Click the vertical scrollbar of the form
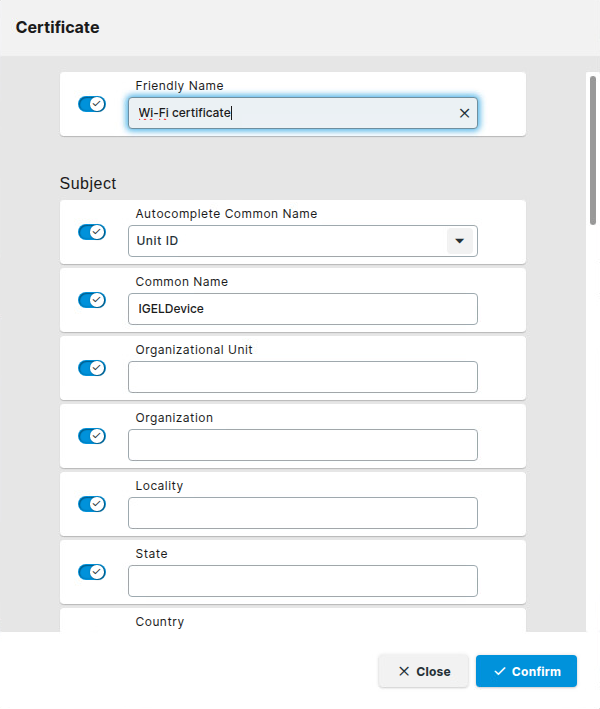Viewport: 600px width, 709px height. [x=593, y=150]
